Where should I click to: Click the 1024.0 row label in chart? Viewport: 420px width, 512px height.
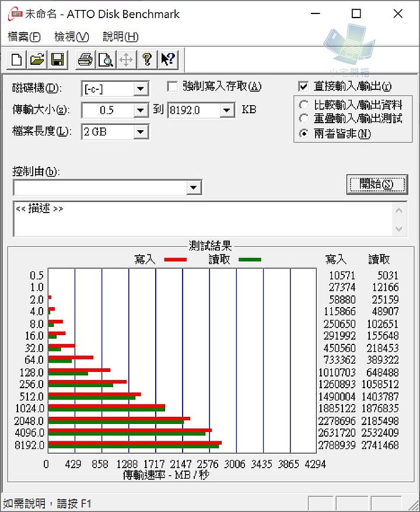30,409
